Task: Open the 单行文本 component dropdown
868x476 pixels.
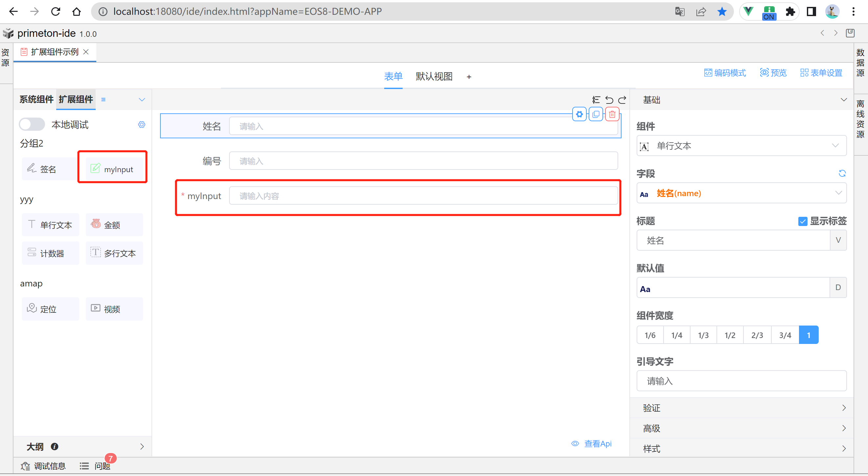Action: 741,146
